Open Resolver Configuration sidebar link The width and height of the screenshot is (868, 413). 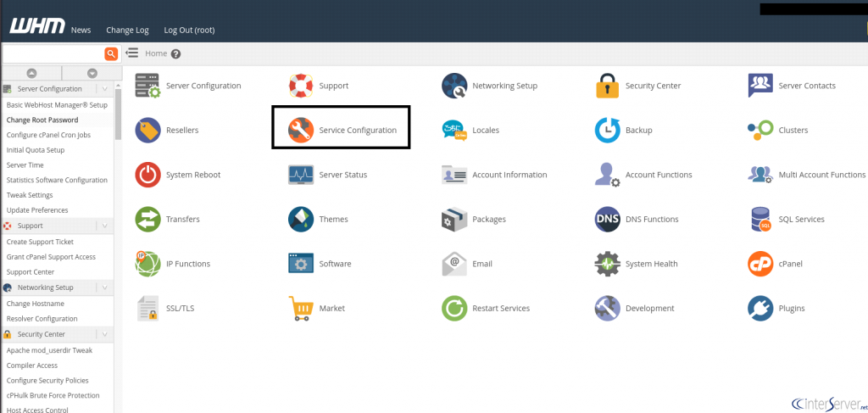[x=42, y=318]
